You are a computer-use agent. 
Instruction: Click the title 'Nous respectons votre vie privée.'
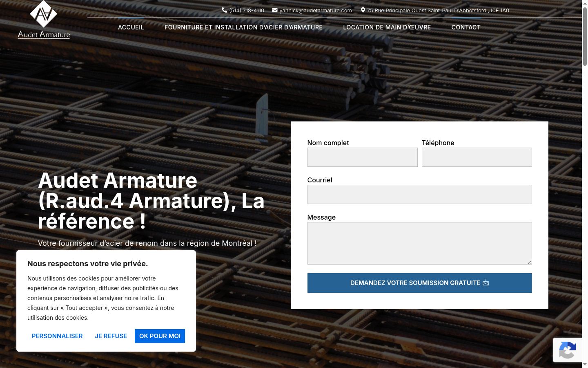coord(88,264)
